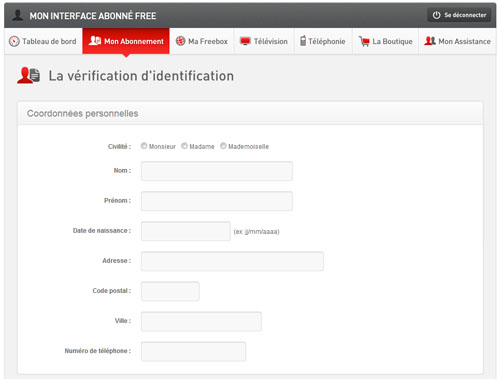Click the Ville input field
The width and height of the screenshot is (500, 379).
pos(201,321)
